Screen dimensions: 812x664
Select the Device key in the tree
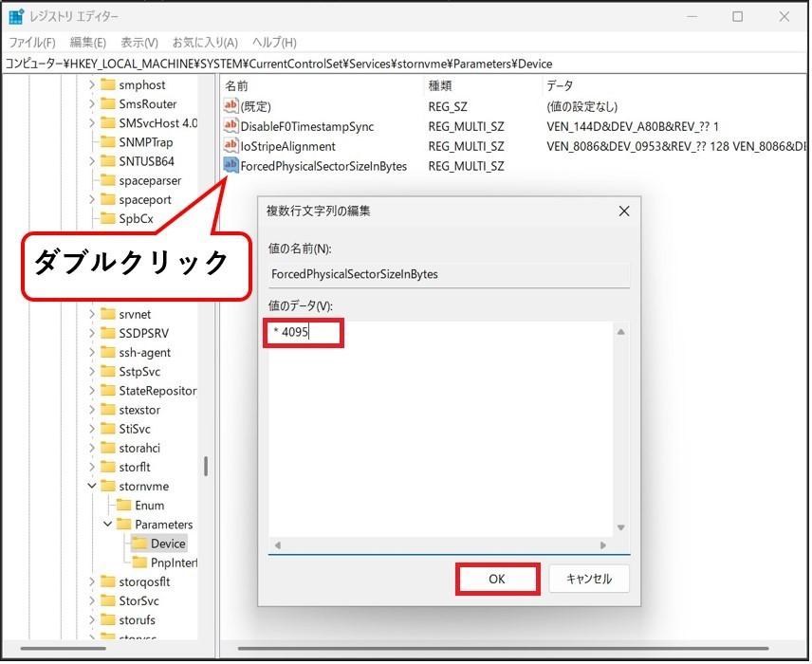(168, 544)
